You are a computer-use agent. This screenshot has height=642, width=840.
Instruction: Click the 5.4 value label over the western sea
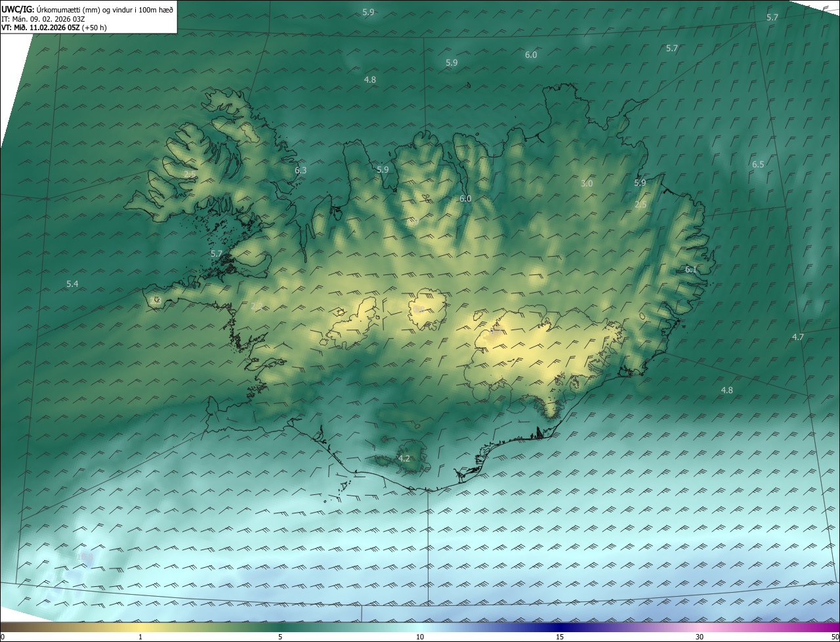click(72, 284)
